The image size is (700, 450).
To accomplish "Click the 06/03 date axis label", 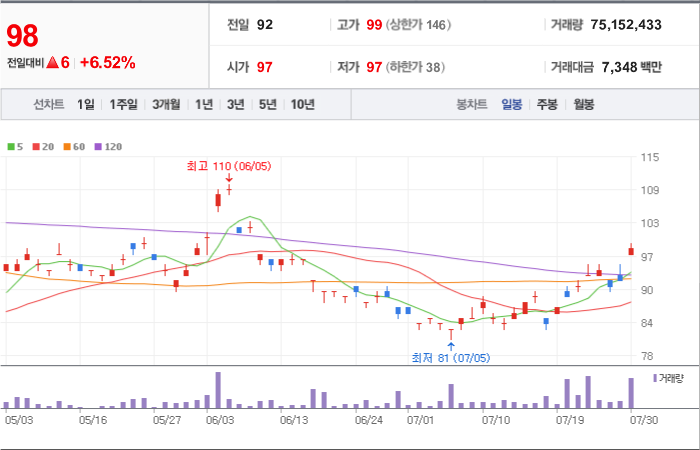I will tap(220, 420).
